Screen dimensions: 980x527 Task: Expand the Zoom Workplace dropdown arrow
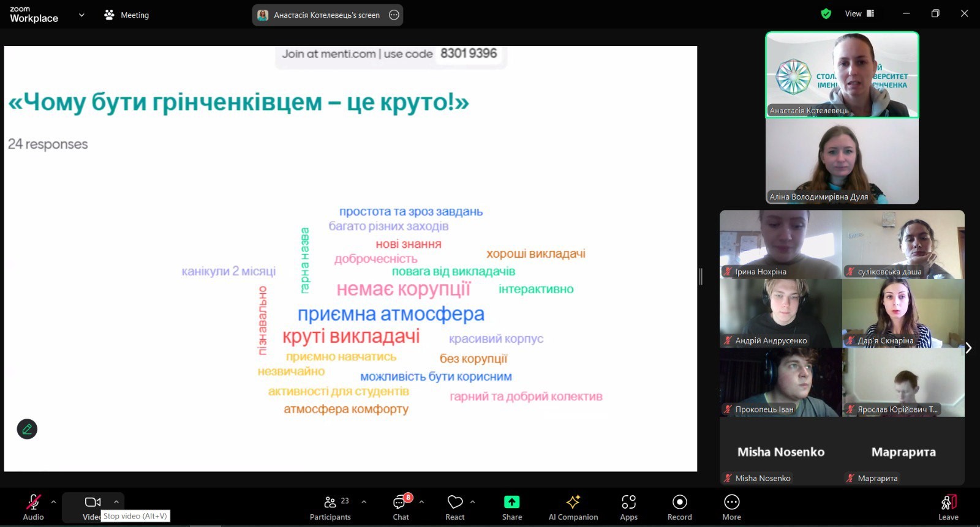(x=81, y=15)
